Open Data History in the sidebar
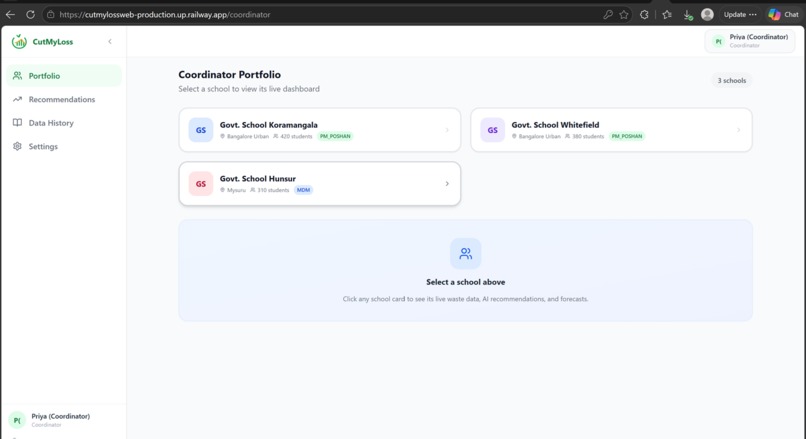 pyautogui.click(x=64, y=123)
